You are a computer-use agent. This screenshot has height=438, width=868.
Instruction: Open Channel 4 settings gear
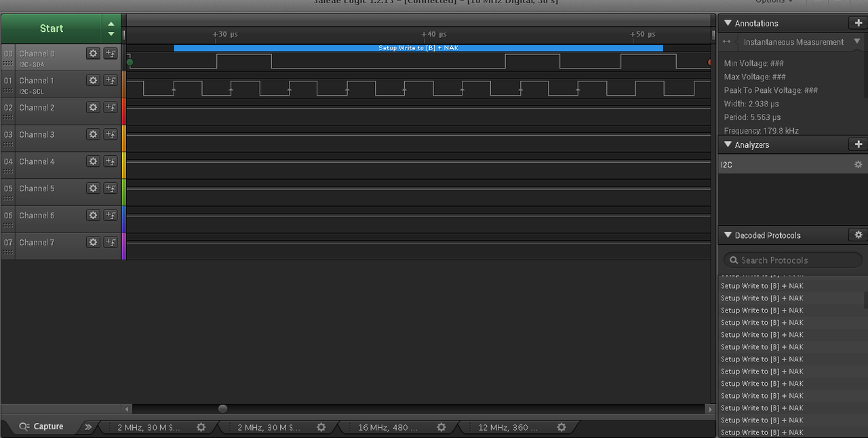(x=94, y=161)
